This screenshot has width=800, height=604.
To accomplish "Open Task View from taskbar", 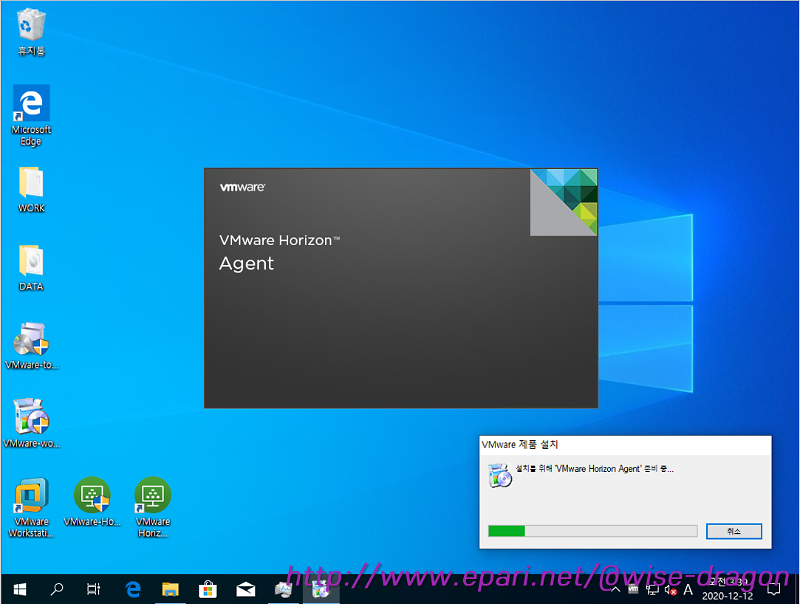I will click(93, 590).
